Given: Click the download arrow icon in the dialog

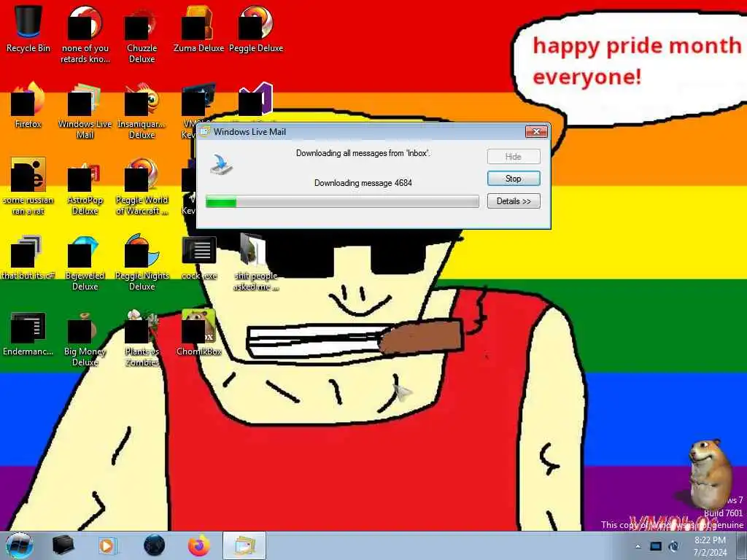Looking at the screenshot, I should [x=221, y=164].
